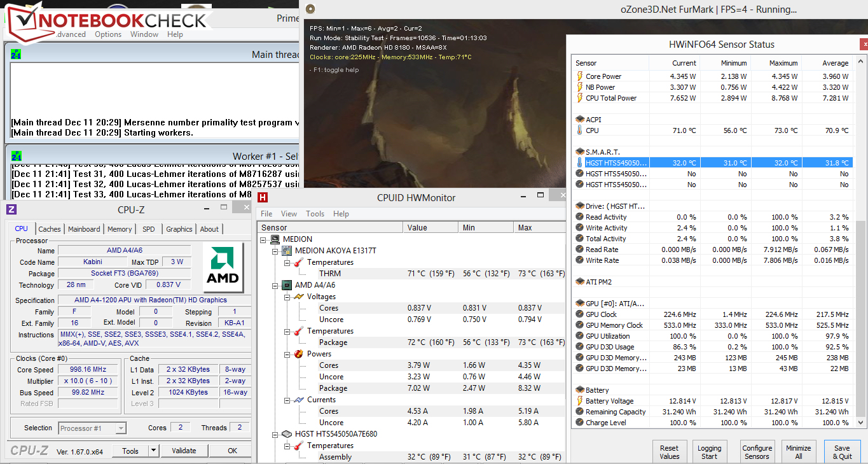This screenshot has height=464, width=868.
Task: Open the Graphics tab in CPU-Z
Action: [179, 229]
